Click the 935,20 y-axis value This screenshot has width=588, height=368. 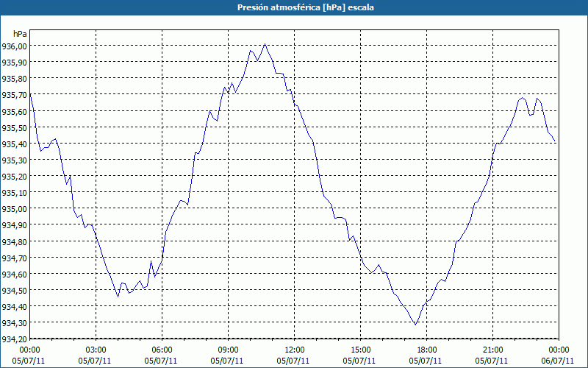[14, 176]
